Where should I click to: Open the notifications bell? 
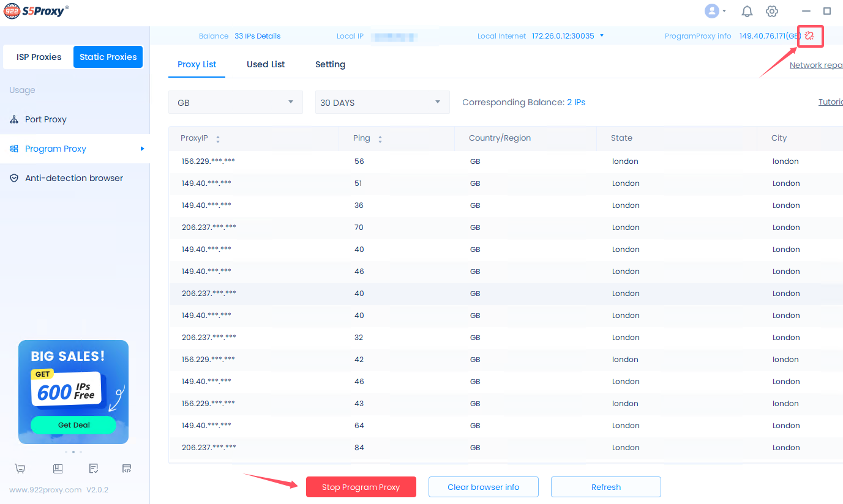pyautogui.click(x=747, y=12)
